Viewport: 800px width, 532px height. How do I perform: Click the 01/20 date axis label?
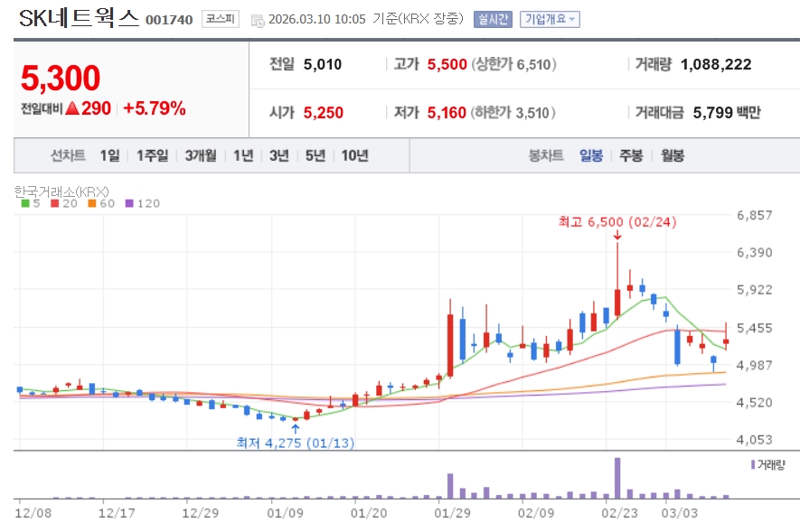tap(369, 513)
